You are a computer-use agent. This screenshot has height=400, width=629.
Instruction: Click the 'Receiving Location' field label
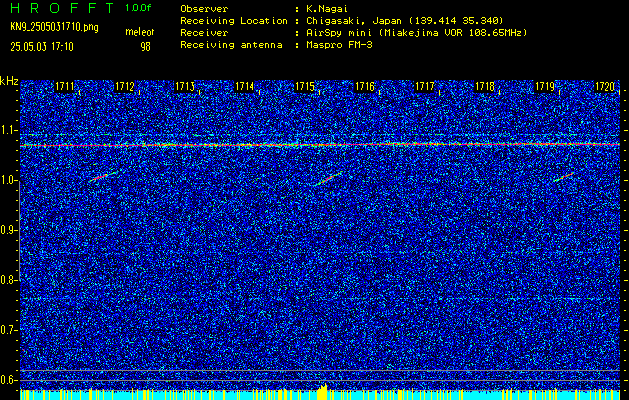tap(234, 20)
